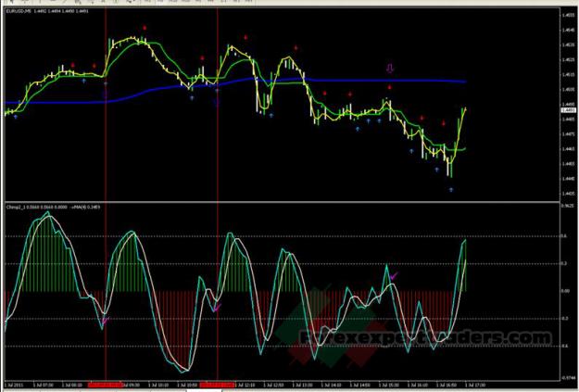This screenshot has width=579, height=392.
Task: Click the 1 Jul 15:00 time label
Action: [x=388, y=385]
